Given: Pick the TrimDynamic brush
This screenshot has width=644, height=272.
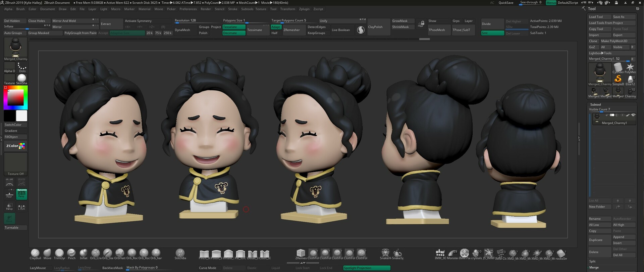Looking at the screenshot, I should [59, 254].
